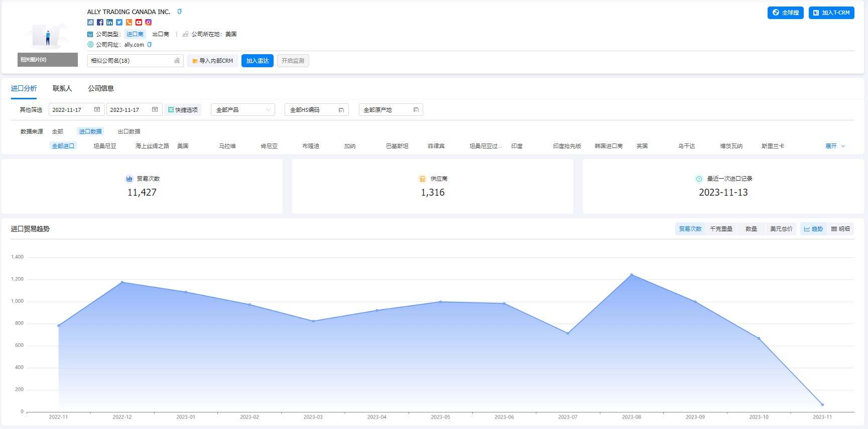Viewport: 868px width, 429px height.
Task: Switch to the 联系人 tab
Action: (62, 88)
